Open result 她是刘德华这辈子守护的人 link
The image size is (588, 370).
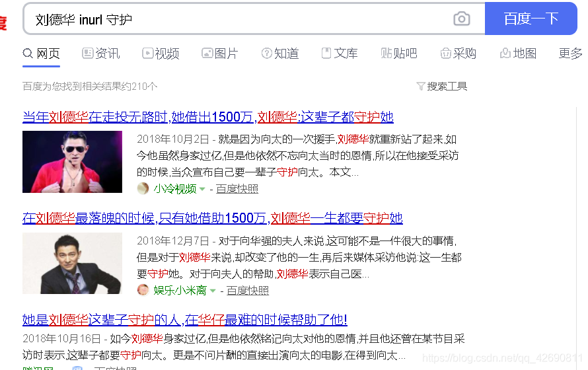pyautogui.click(x=184, y=320)
